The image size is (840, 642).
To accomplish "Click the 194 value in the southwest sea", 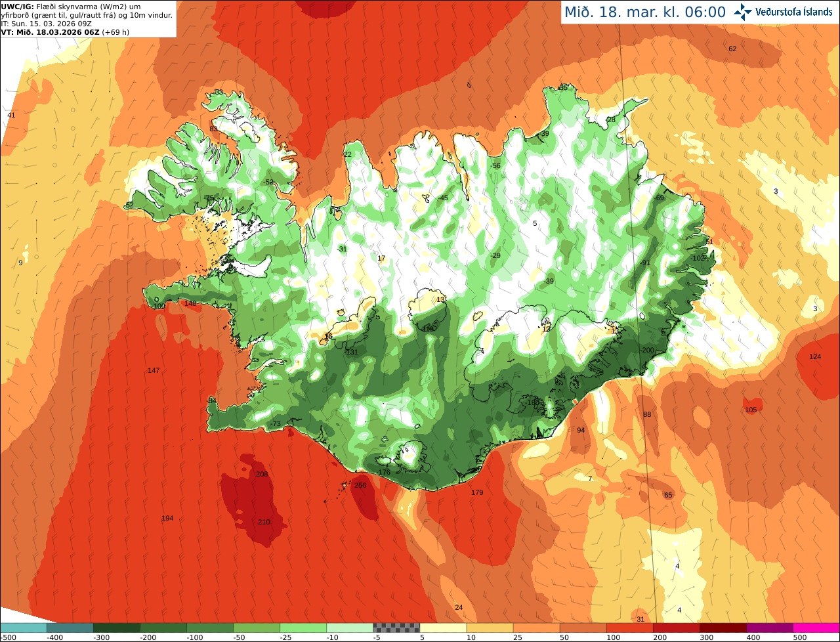I will [167, 518].
